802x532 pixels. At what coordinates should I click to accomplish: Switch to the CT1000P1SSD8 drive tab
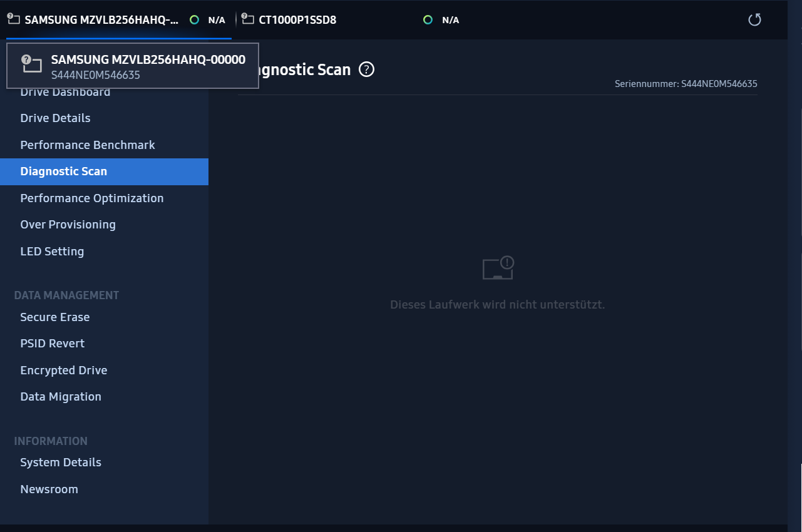[x=351, y=20]
